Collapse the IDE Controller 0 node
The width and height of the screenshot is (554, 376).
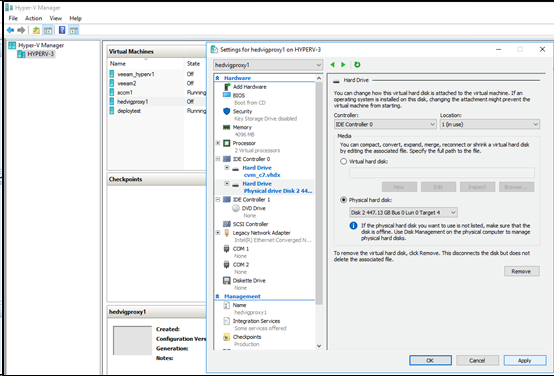(218, 159)
